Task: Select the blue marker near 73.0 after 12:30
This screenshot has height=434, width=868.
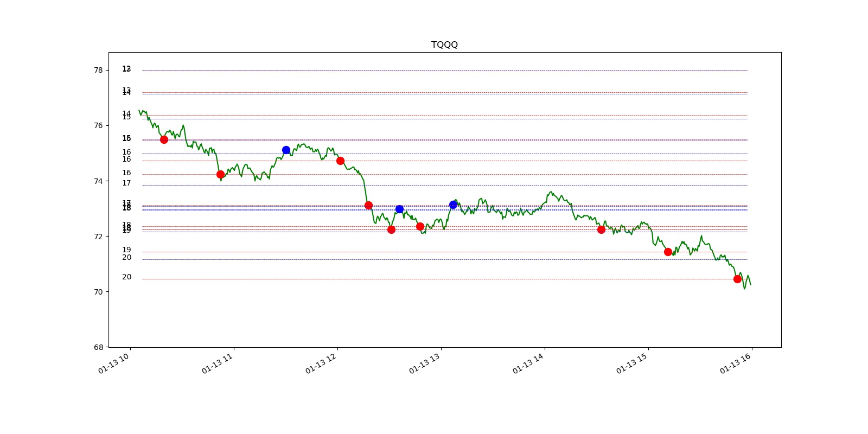Action: [399, 209]
